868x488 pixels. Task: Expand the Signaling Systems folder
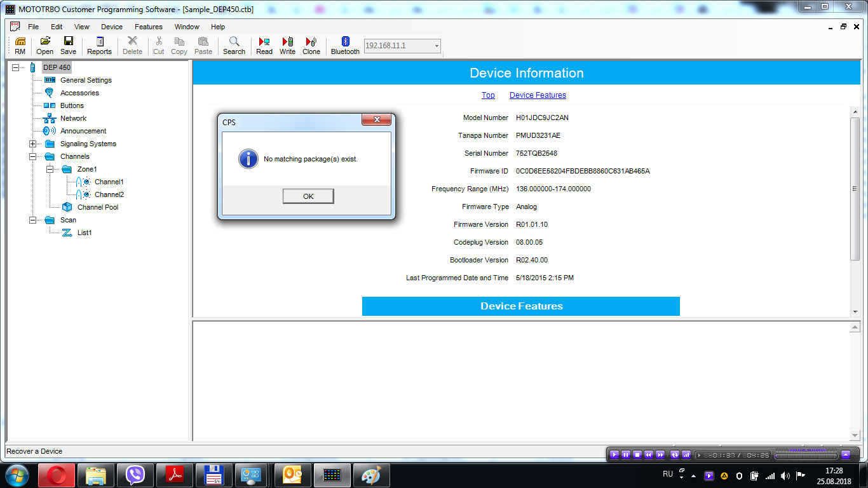[x=32, y=144]
